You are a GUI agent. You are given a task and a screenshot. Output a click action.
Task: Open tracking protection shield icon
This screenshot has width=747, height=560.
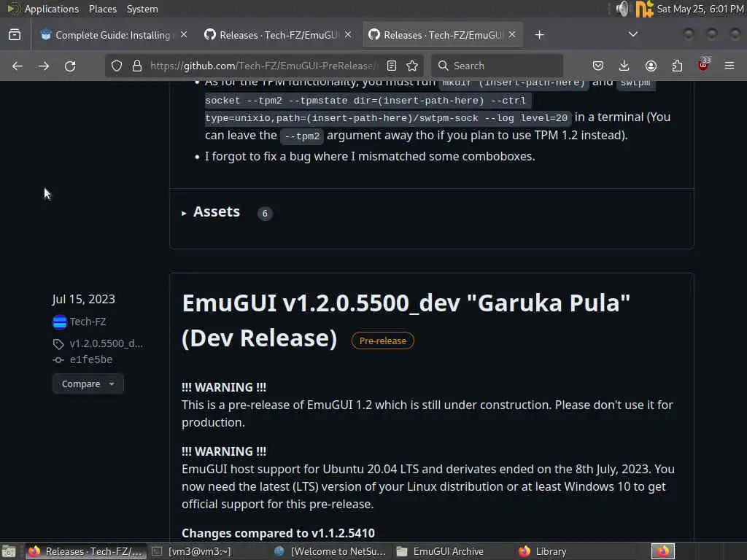[x=117, y=66]
